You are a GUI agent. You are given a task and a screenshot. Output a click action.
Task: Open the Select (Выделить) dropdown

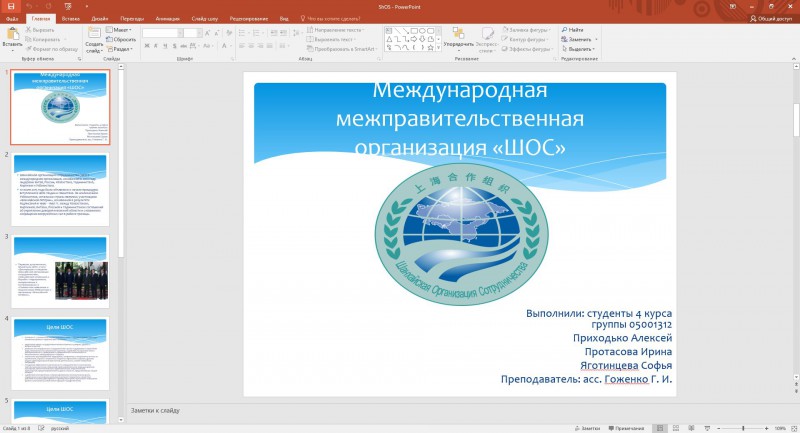click(579, 49)
